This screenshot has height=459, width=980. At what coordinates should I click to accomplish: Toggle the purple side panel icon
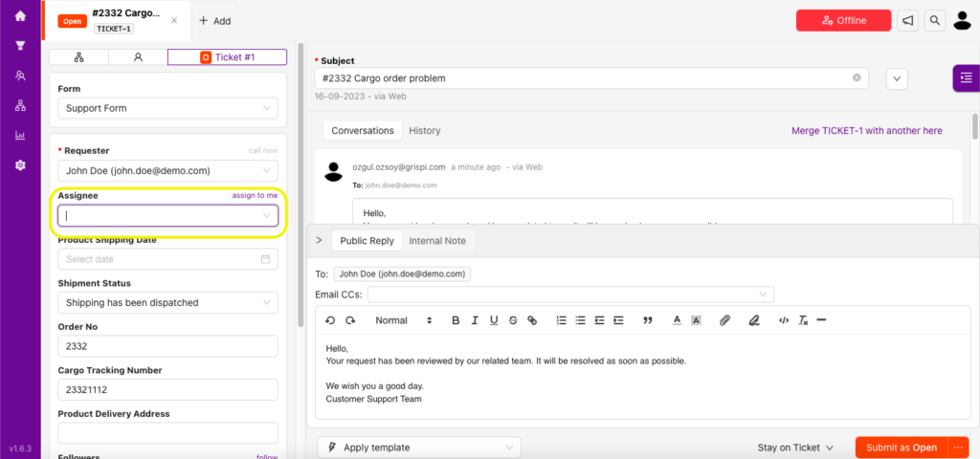pyautogui.click(x=967, y=78)
